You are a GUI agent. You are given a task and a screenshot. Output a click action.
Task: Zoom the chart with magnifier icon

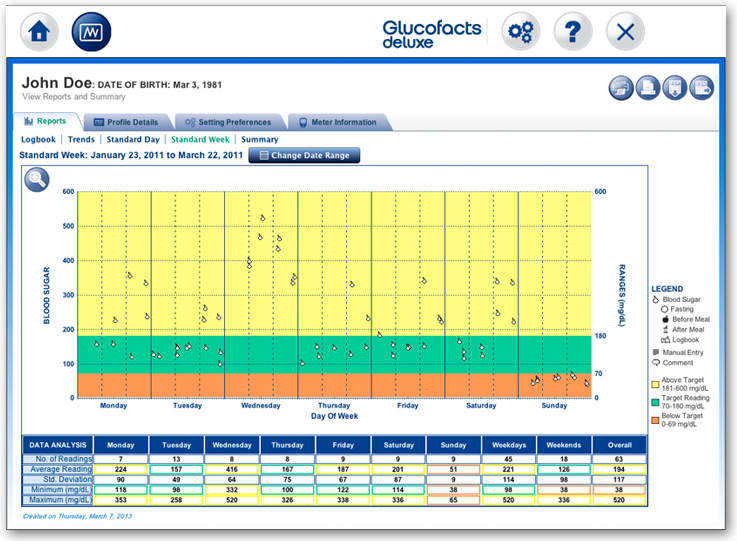[37, 180]
